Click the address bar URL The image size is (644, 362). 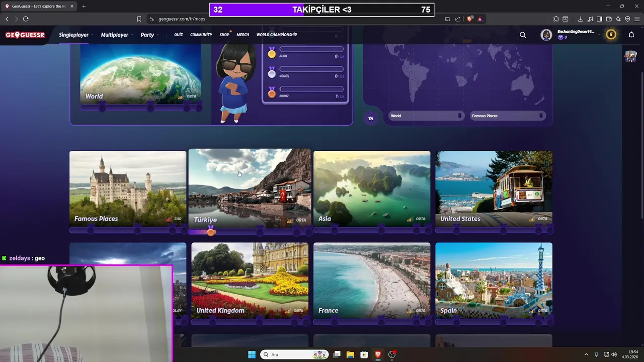point(182,19)
